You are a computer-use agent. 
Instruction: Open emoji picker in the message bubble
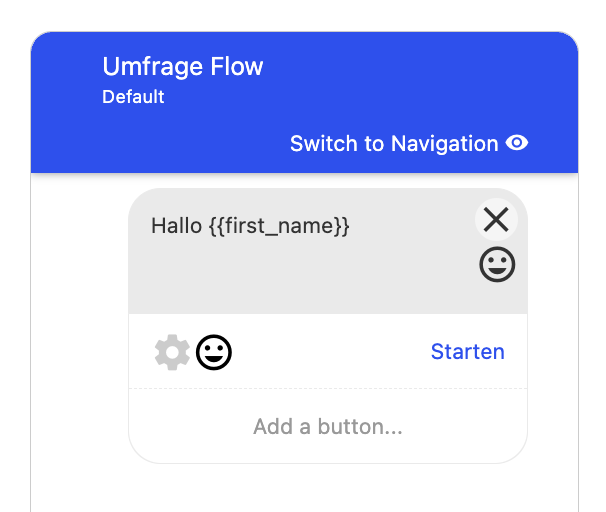tap(497, 265)
